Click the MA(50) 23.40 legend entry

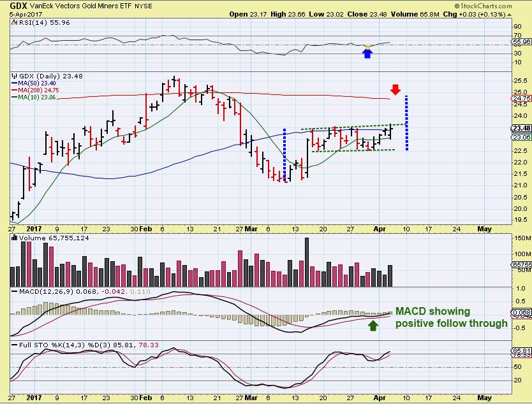pos(34,83)
